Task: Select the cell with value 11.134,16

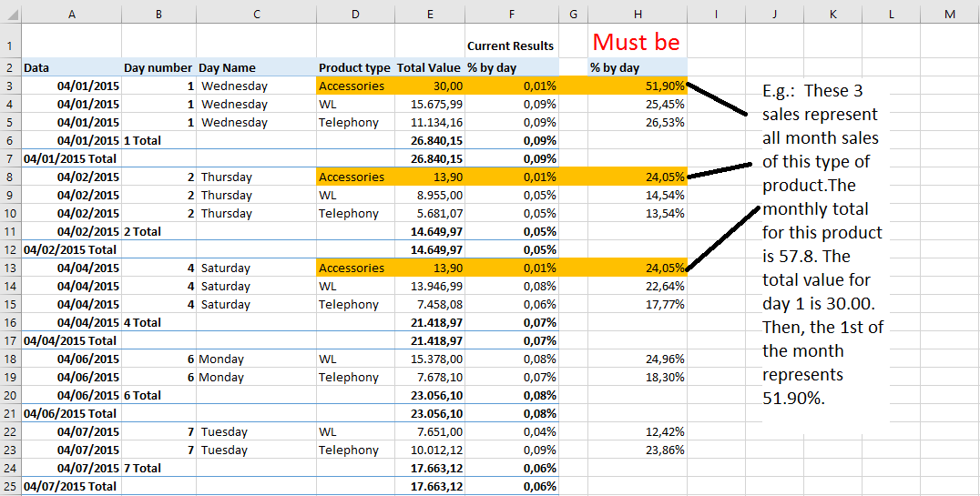Action: pos(430,122)
